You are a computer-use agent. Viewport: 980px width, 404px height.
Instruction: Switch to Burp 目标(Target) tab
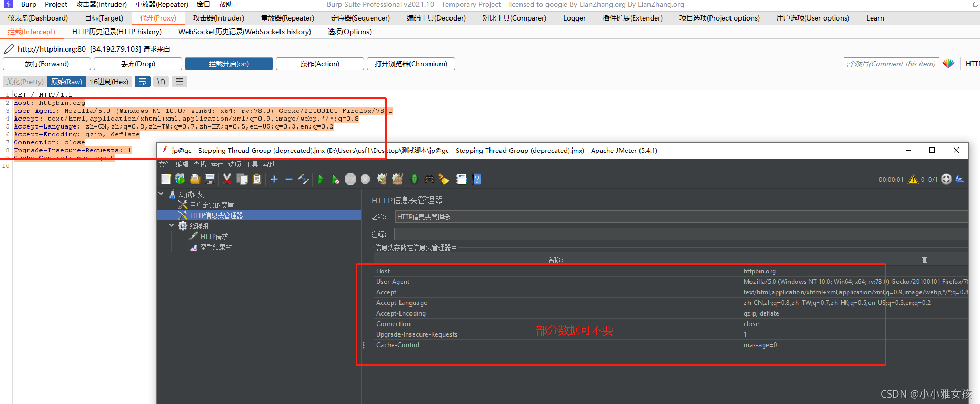pyautogui.click(x=104, y=18)
